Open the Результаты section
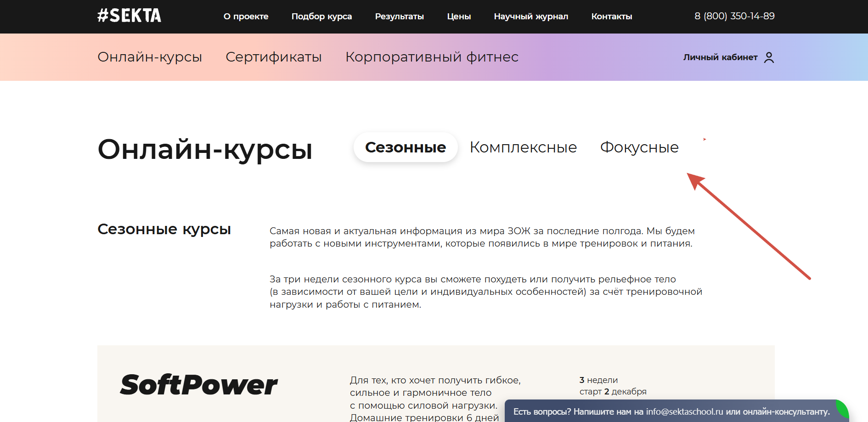This screenshot has height=422, width=868. coord(399,17)
